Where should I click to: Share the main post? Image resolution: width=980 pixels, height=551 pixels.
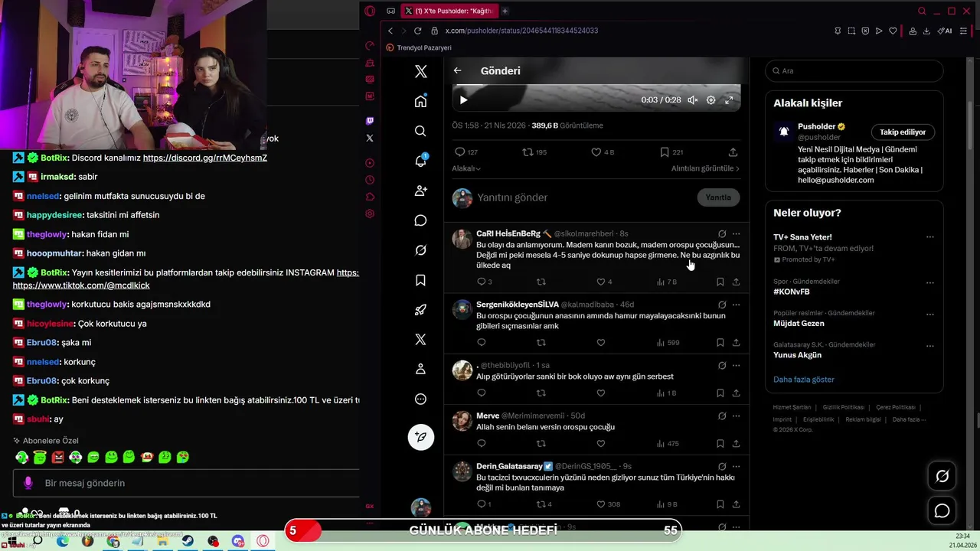click(x=733, y=152)
